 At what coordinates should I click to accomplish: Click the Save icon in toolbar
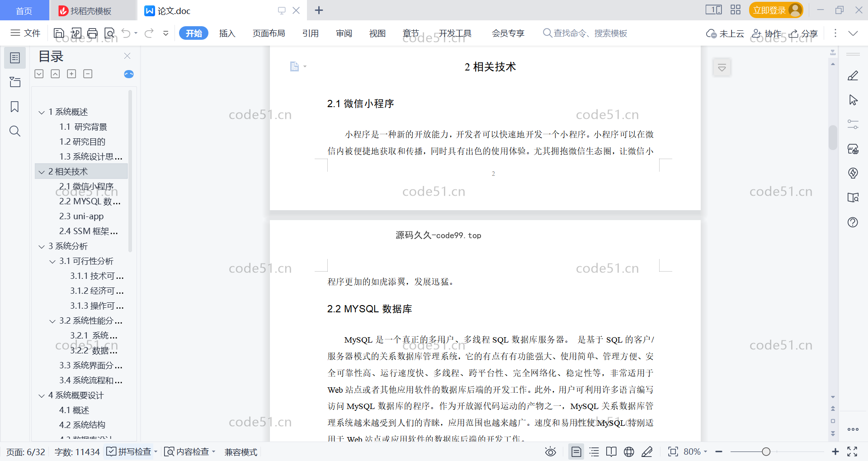click(59, 33)
